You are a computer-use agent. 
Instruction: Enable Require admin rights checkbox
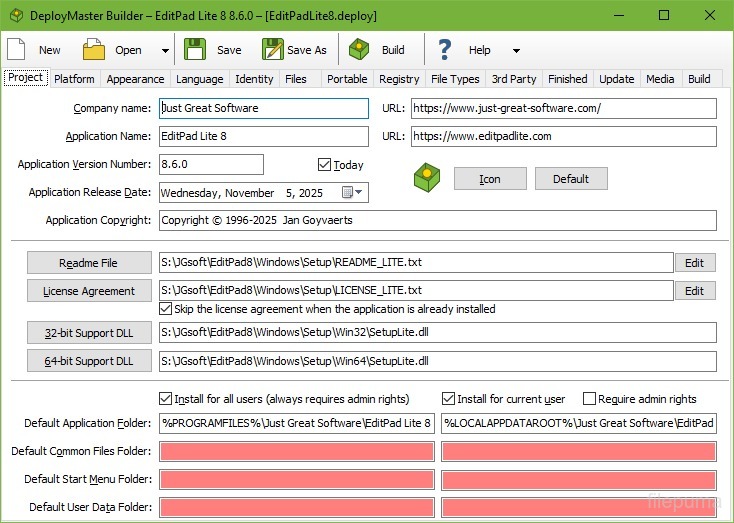tap(589, 399)
